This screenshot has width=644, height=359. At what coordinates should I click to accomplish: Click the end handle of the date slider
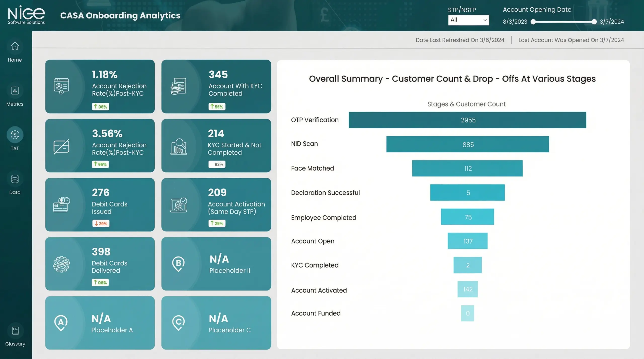pos(594,22)
